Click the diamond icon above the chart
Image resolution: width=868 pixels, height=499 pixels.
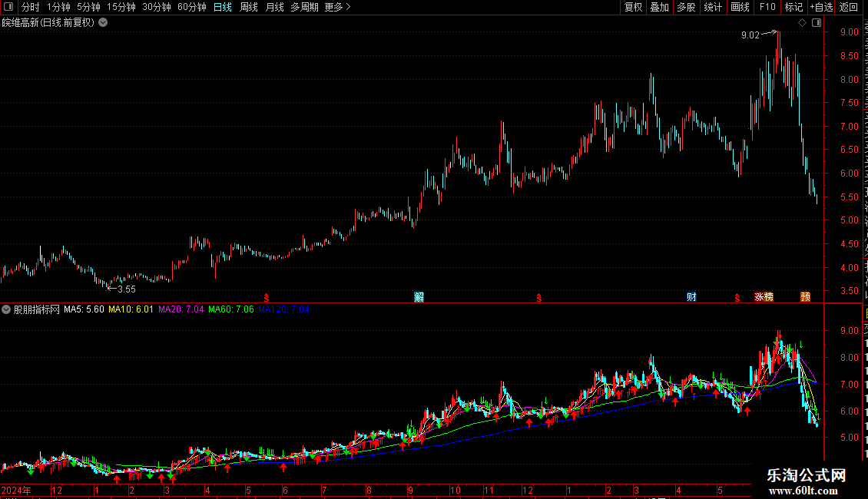[x=802, y=23]
